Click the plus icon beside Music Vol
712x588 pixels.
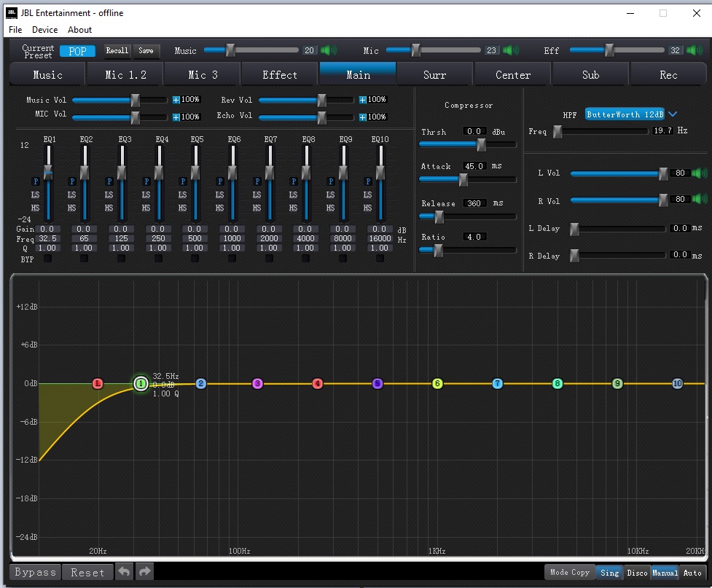[x=176, y=100]
